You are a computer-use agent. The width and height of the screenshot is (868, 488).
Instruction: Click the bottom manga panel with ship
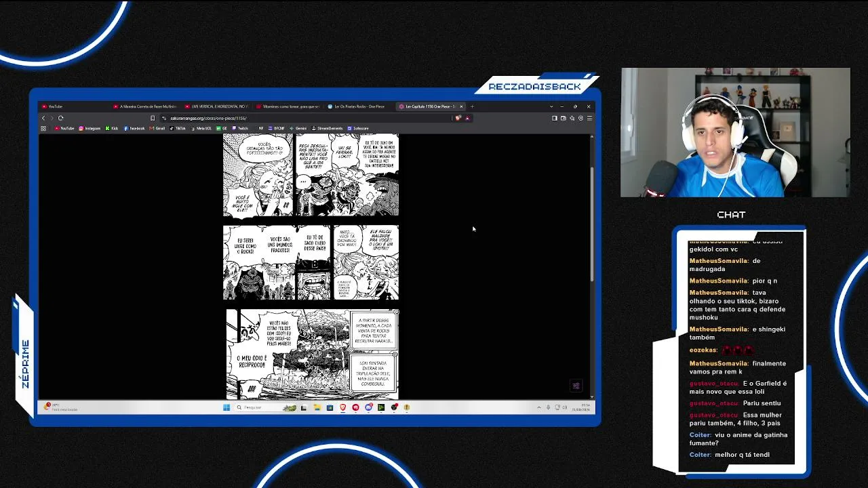313,354
